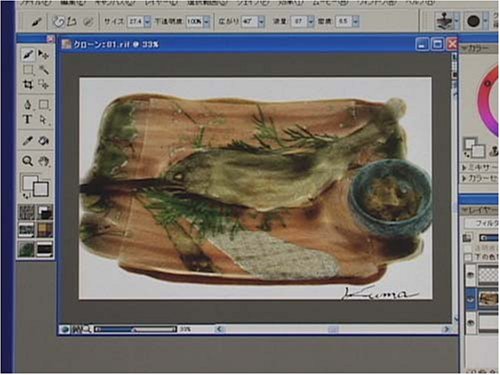Click the main color swatch in the toolbox

point(30,183)
